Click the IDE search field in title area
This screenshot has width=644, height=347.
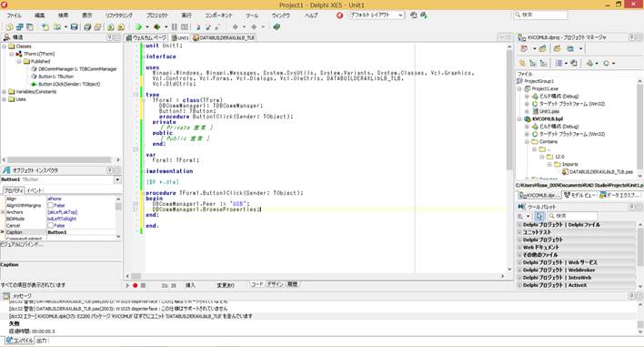pyautogui.click(x=540, y=15)
